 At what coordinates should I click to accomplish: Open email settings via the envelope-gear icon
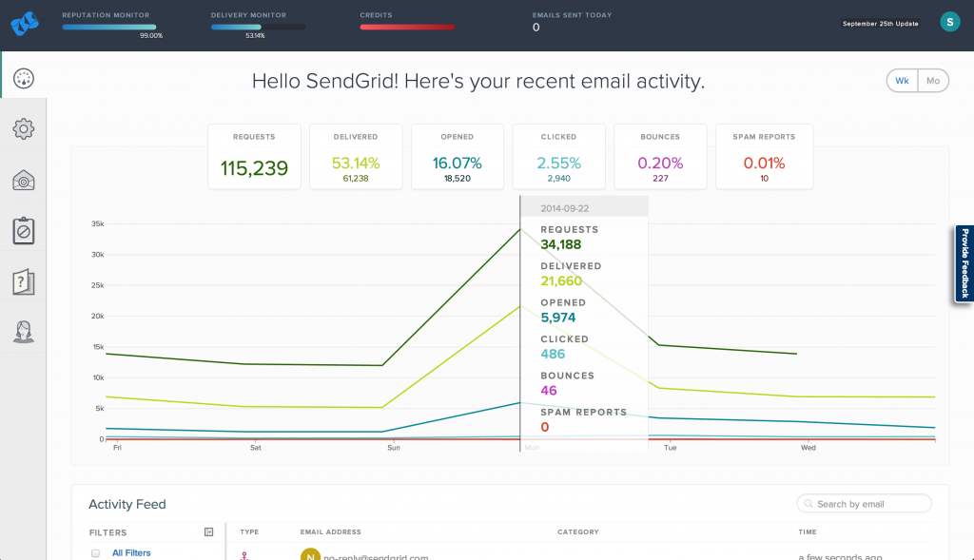tap(23, 179)
